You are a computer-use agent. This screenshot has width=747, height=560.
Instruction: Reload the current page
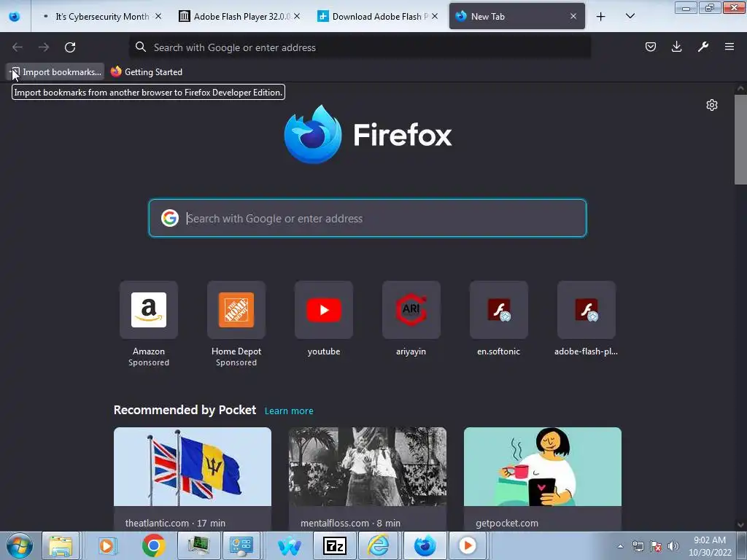70,47
